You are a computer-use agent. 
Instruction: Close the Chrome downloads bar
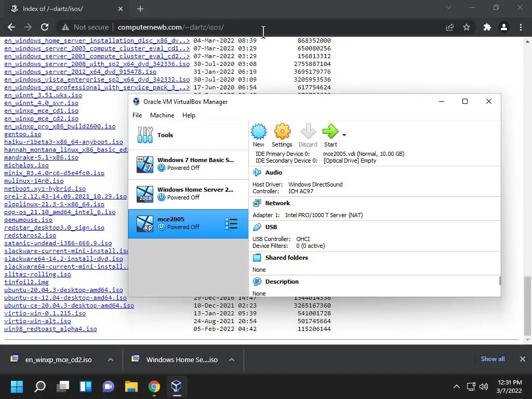pos(523,359)
